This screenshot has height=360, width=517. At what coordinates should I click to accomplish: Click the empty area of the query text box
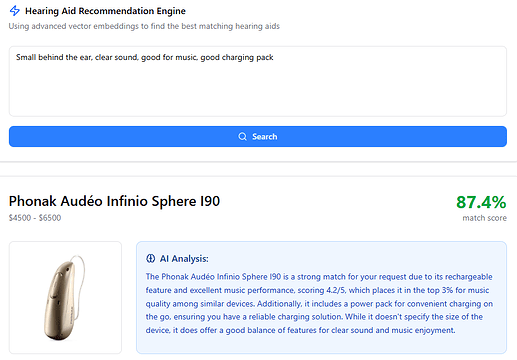pos(258,92)
